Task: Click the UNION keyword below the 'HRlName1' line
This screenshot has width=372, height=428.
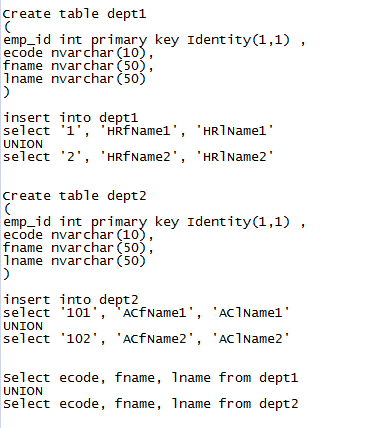Action: [x=23, y=144]
